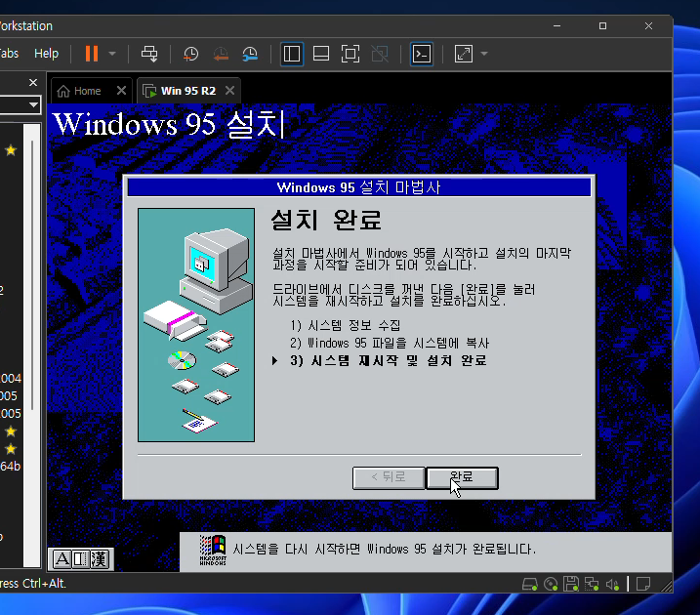Maximize the Workstation window
700x615 pixels.
(x=602, y=26)
